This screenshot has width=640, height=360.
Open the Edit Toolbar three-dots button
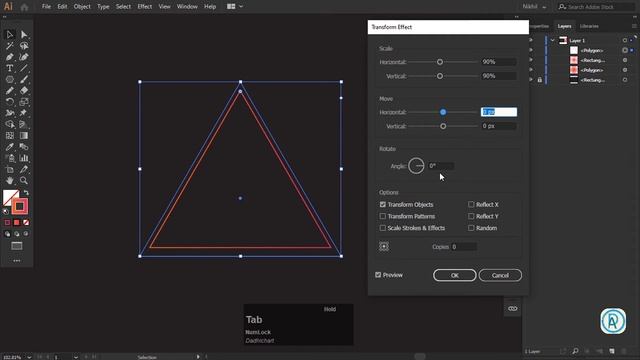[x=17, y=260]
